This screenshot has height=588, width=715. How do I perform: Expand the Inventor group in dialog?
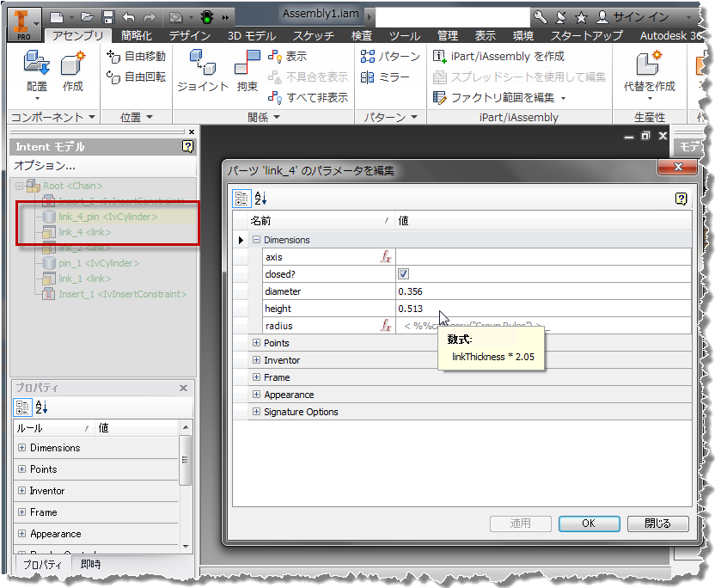tap(256, 360)
